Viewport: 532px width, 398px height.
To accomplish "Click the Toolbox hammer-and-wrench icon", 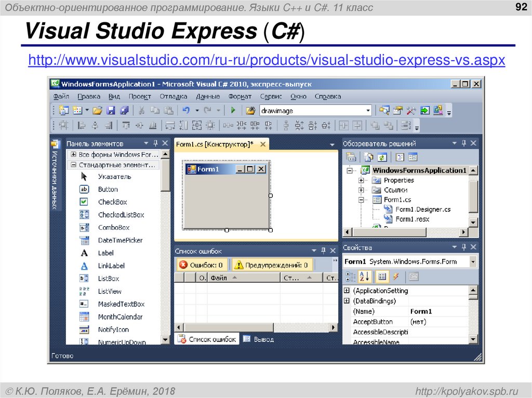I will point(411,111).
